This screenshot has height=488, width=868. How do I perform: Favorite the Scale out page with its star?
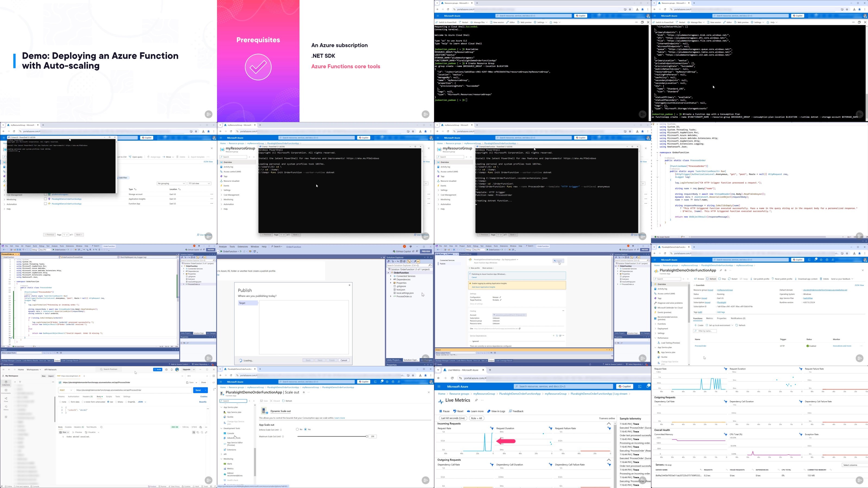click(304, 392)
